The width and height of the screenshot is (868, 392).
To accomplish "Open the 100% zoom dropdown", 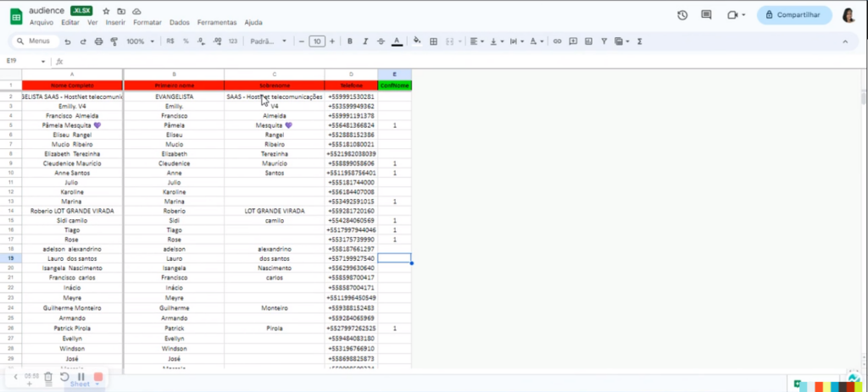I will coord(139,41).
